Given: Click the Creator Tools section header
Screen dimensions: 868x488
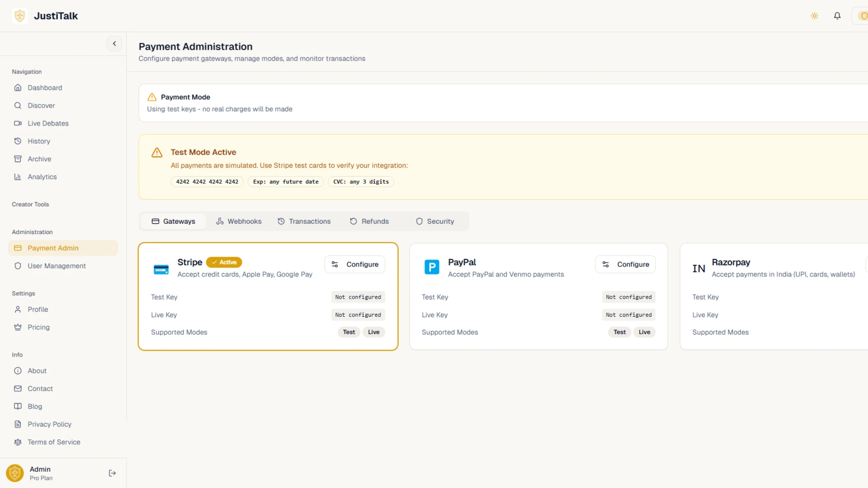Looking at the screenshot, I should coord(30,204).
